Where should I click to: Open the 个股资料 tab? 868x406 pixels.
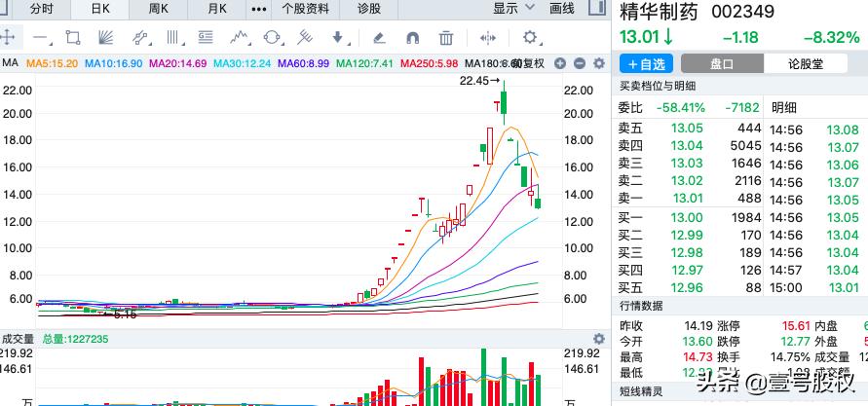tap(306, 9)
